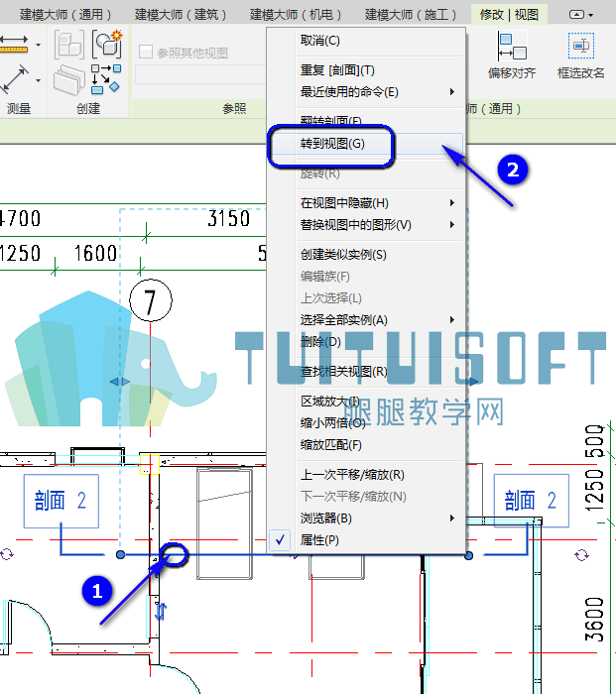This screenshot has height=694, width=616.
Task: Click the section cycle-head rotate symbol on right
Action: (581, 554)
